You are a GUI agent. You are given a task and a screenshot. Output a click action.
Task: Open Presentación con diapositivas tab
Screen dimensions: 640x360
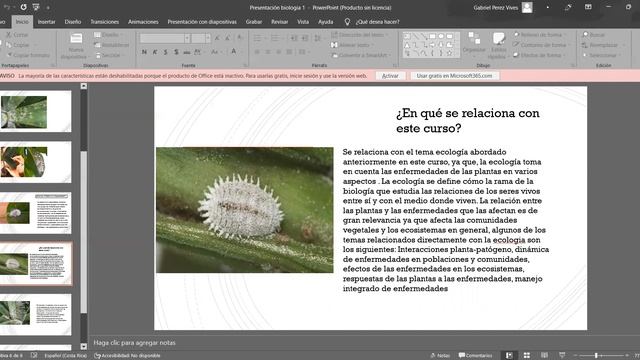click(202, 22)
